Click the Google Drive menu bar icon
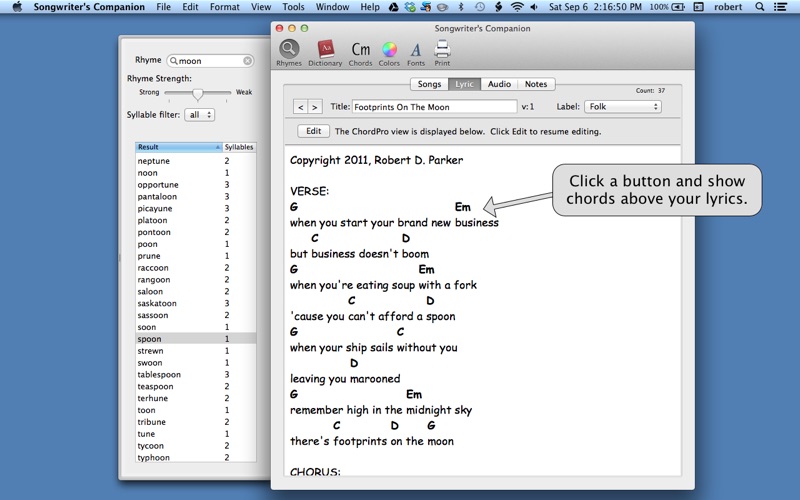 393,7
